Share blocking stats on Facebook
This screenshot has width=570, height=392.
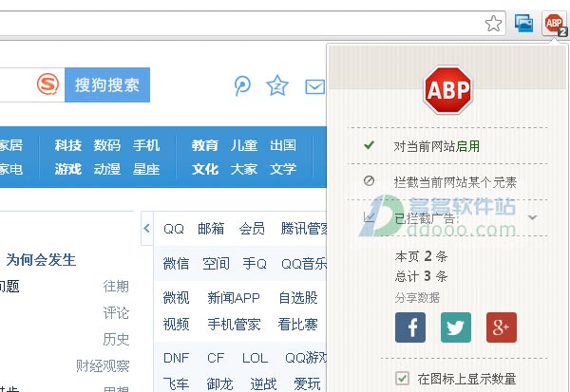pos(410,327)
